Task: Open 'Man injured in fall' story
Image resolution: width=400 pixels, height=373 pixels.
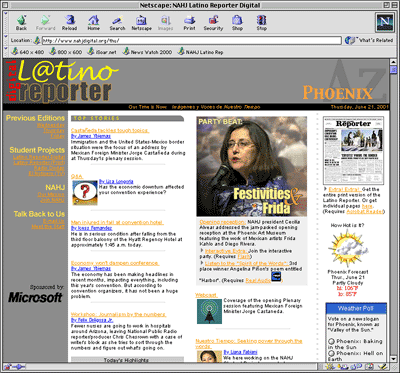Action: click(x=117, y=222)
